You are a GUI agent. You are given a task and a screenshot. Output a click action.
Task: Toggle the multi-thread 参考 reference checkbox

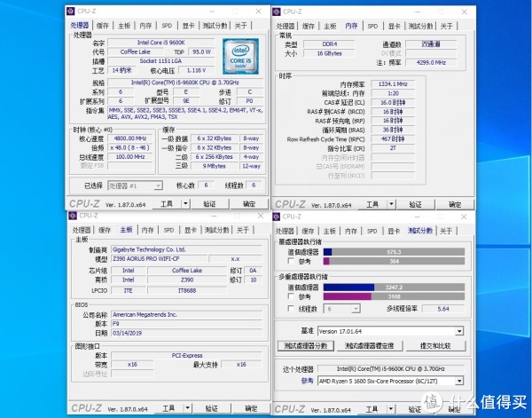291,296
